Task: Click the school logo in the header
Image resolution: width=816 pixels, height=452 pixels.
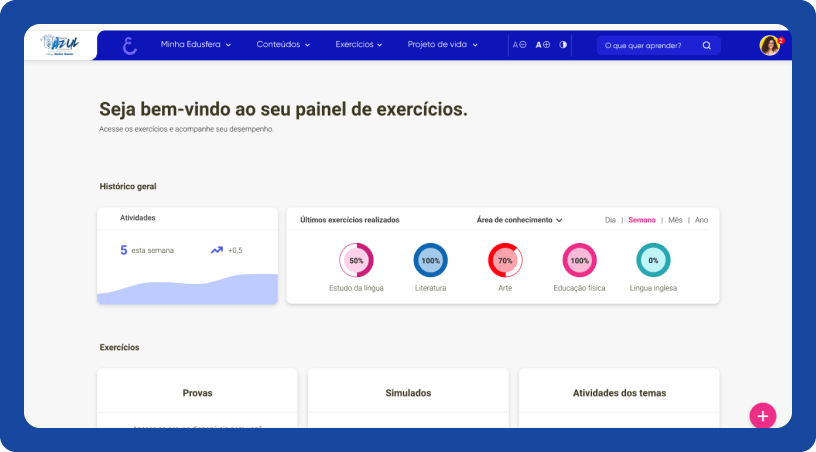Action: coord(61,45)
